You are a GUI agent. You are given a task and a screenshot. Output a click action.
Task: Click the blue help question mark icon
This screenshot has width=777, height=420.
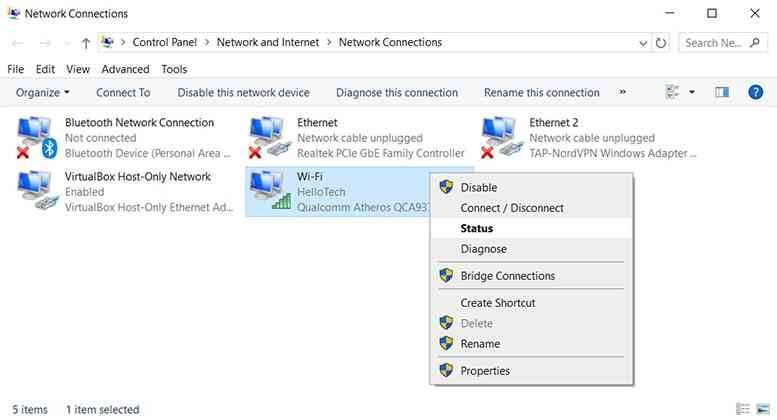point(755,92)
